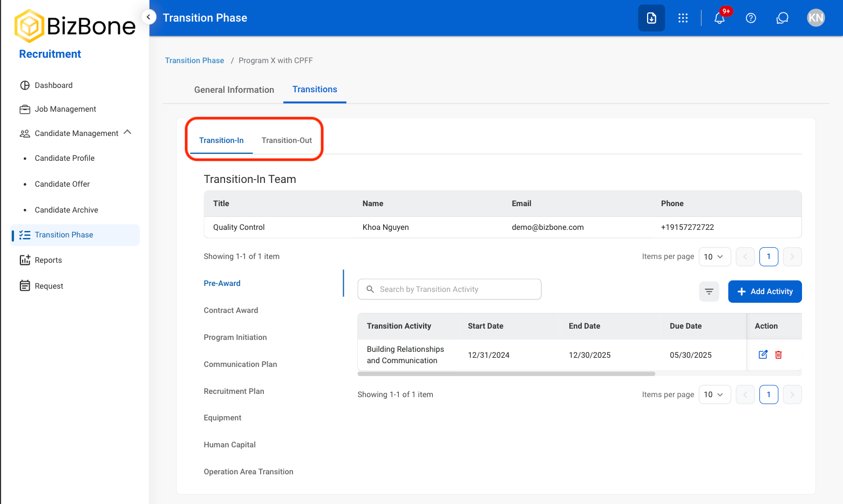This screenshot has width=843, height=504.
Task: Click the Candidate Management people icon
Action: pyautogui.click(x=25, y=133)
